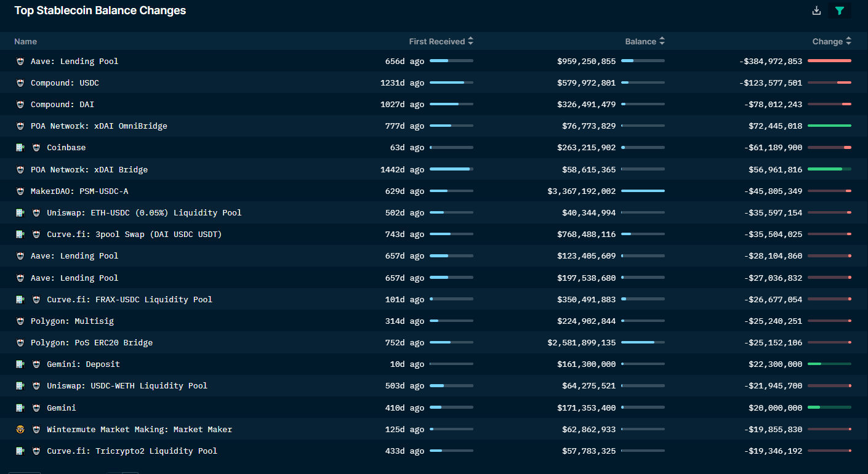868x474 pixels.
Task: Open the green filter icon
Action: pos(840,10)
